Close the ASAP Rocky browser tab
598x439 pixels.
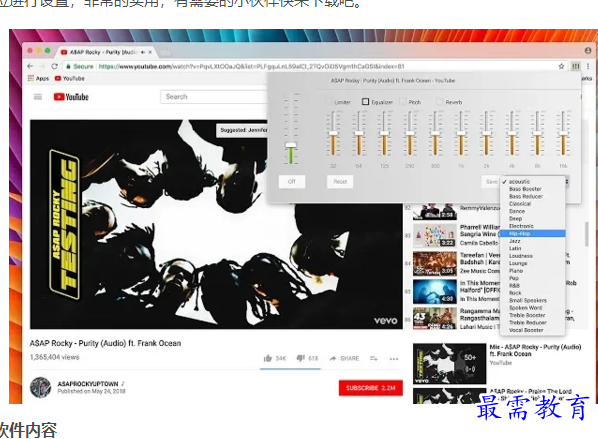coord(150,52)
